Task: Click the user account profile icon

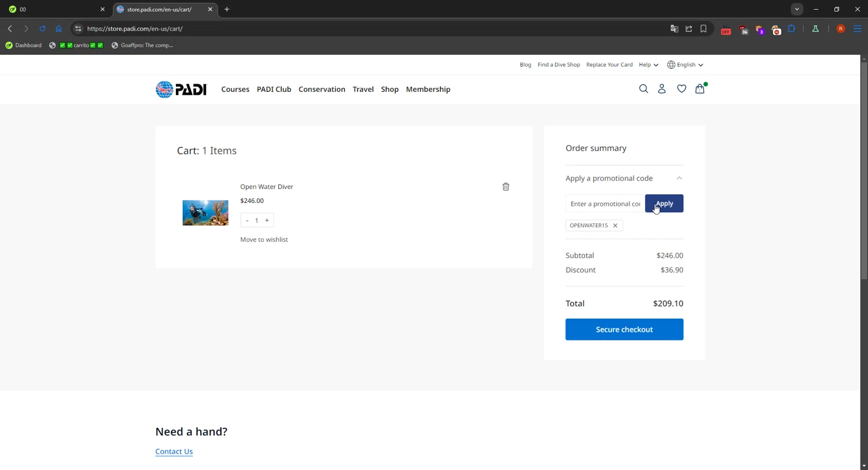Action: coord(662,89)
